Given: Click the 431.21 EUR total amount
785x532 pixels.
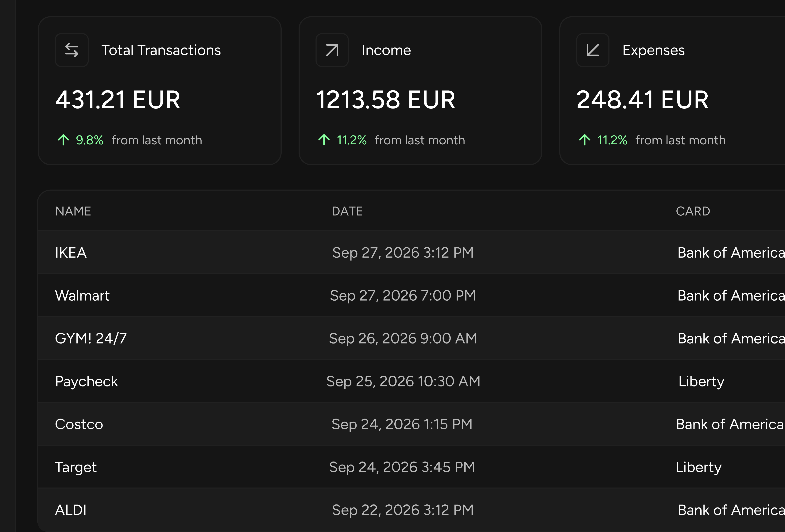Looking at the screenshot, I should point(118,100).
